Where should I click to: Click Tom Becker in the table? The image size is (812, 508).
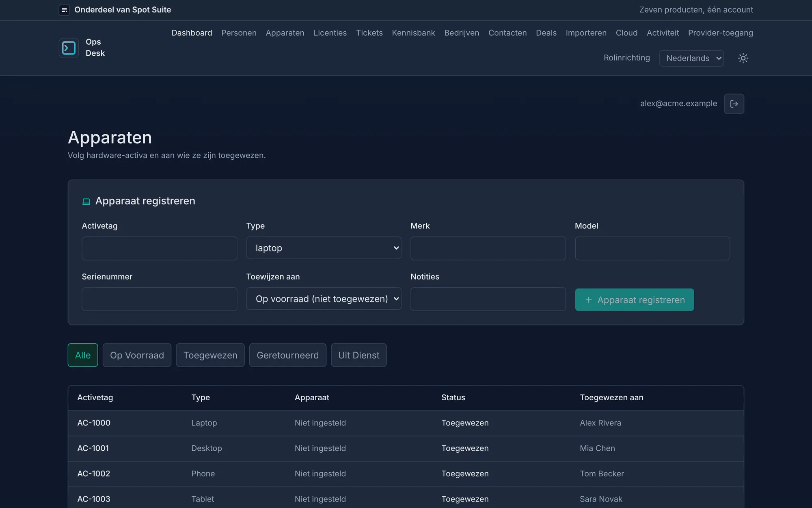(602, 474)
